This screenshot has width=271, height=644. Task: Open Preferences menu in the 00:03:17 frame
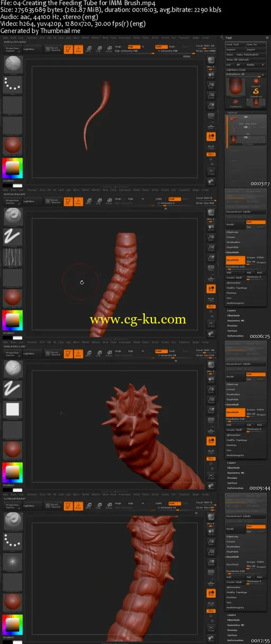124,39
